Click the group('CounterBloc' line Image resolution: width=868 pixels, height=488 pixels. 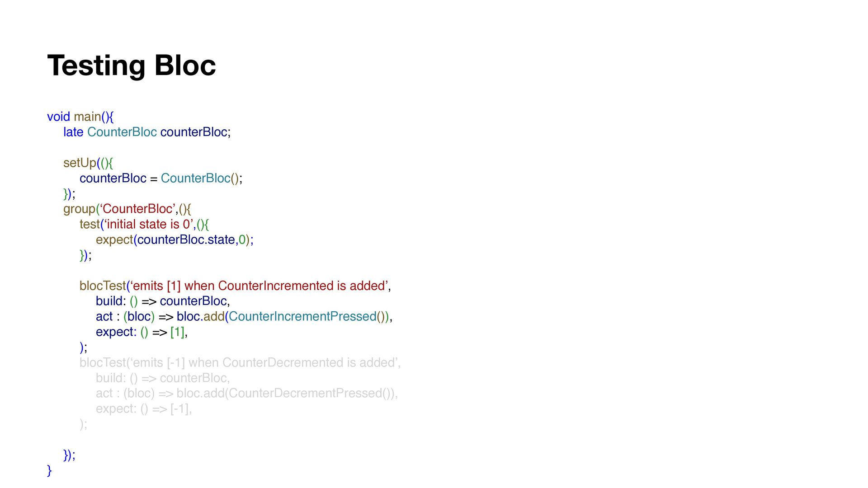[x=127, y=209]
